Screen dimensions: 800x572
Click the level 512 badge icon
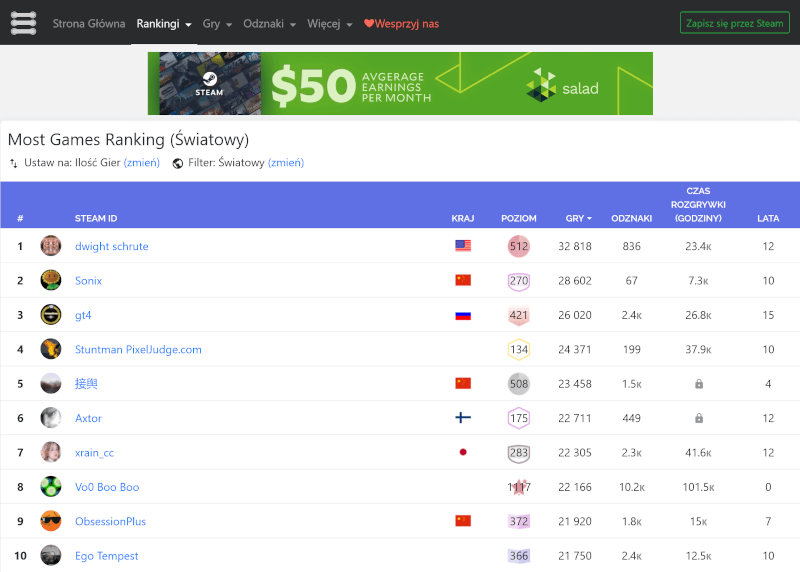pyautogui.click(x=518, y=246)
